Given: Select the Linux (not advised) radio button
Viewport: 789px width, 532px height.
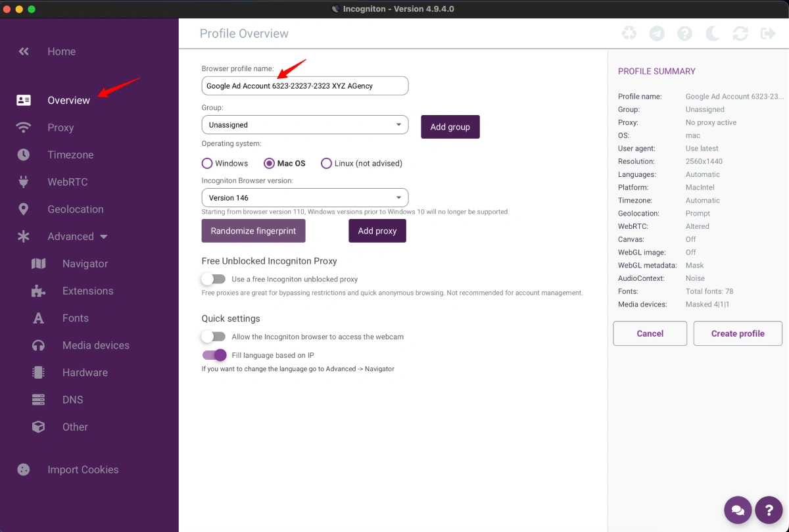Looking at the screenshot, I should point(326,163).
